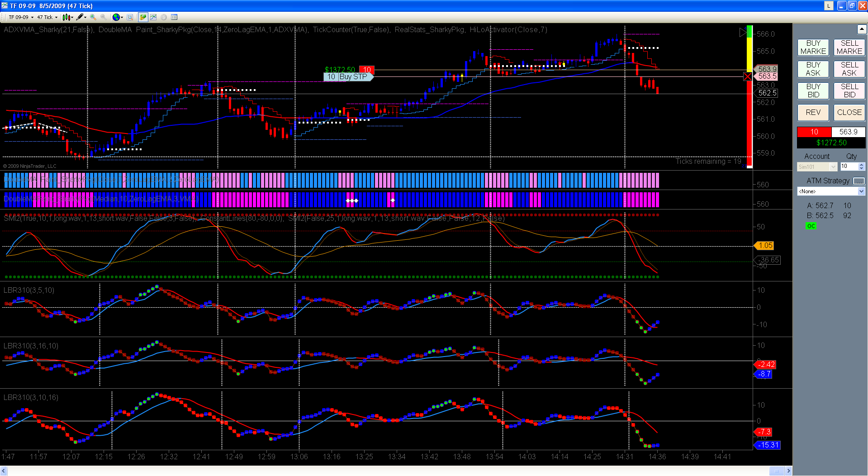This screenshot has height=476, width=868.
Task: Click the SELL ASK button
Action: 849,69
